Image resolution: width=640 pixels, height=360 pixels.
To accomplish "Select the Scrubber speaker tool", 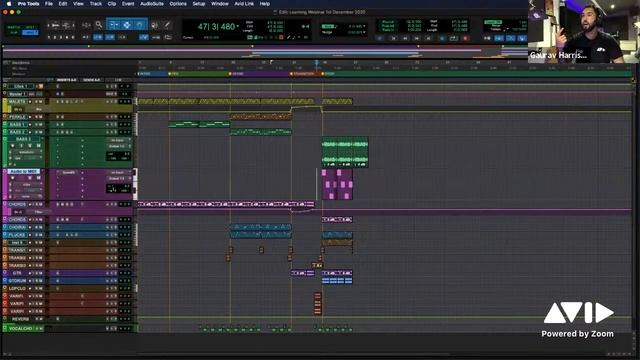I will click(154, 25).
